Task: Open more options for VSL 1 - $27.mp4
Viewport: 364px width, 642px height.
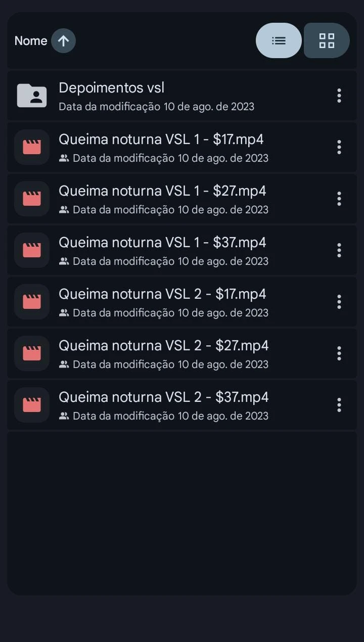Action: 339,199
